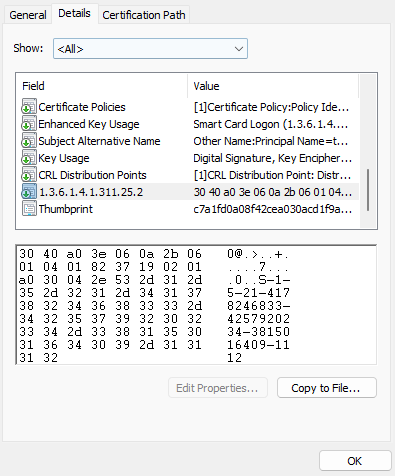395x476 pixels.
Task: Open the Show filter dropdown
Action: (x=150, y=49)
